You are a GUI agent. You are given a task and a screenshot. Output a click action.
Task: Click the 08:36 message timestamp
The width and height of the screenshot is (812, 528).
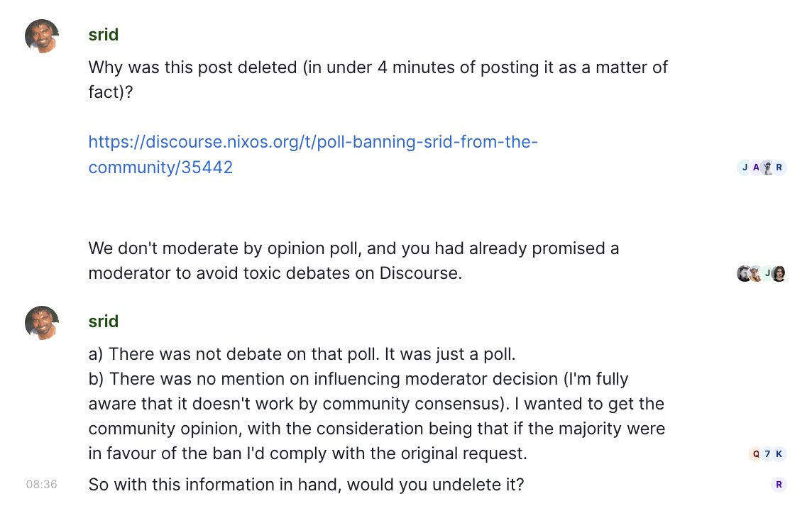(x=42, y=485)
